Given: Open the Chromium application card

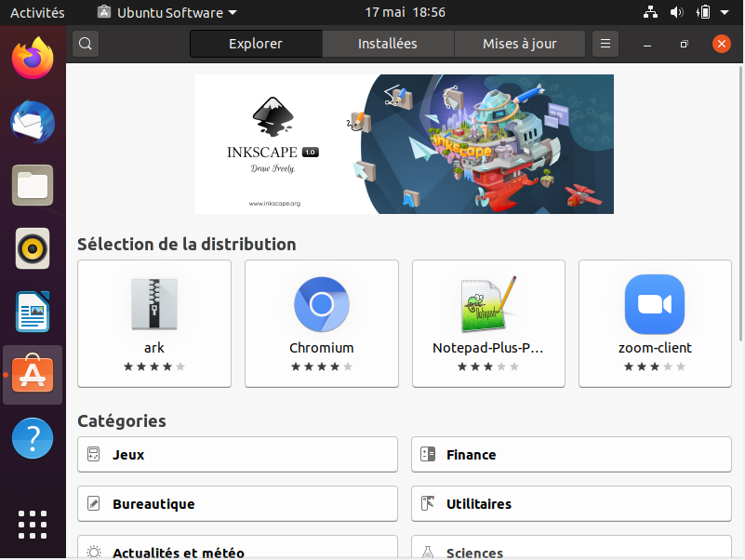Looking at the screenshot, I should point(322,324).
